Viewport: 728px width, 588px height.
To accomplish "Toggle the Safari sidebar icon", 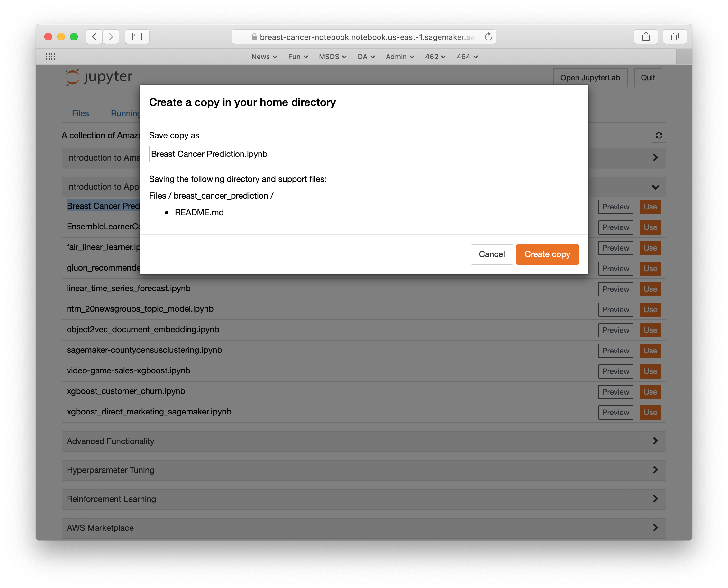I will [137, 37].
